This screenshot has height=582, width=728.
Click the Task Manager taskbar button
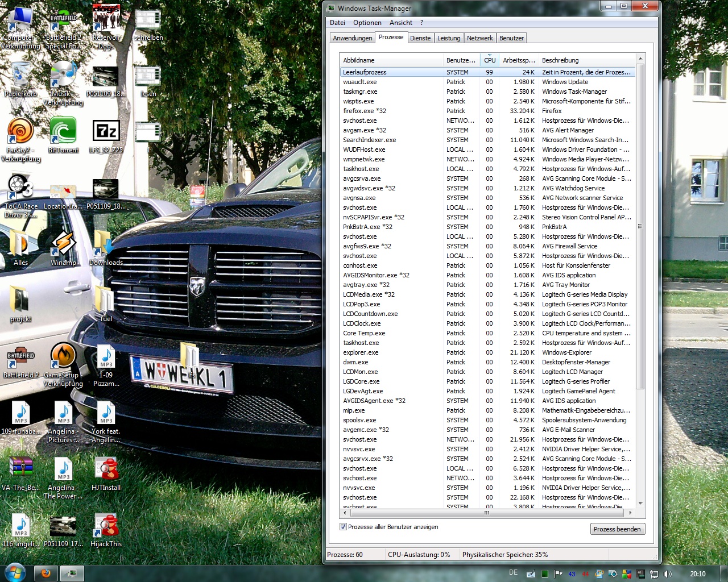point(72,573)
